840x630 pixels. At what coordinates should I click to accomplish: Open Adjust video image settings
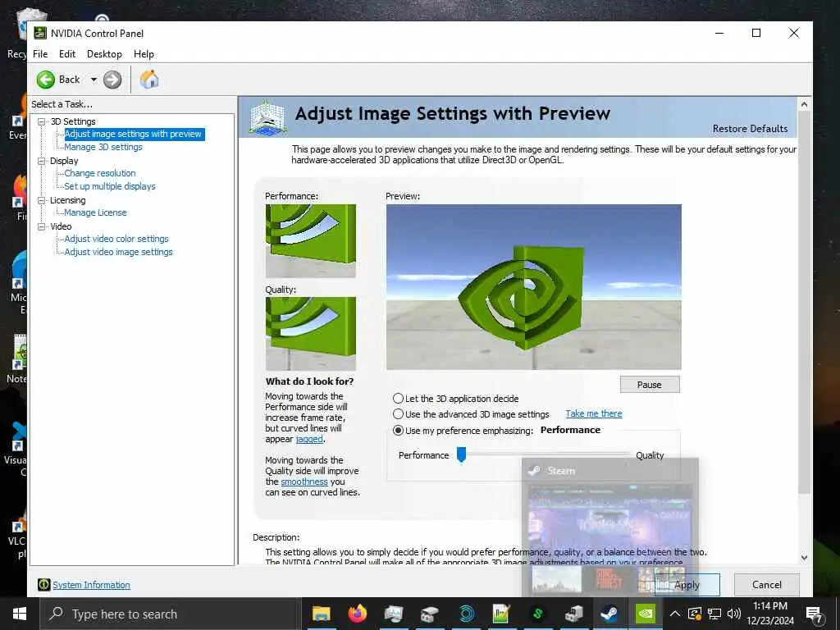(x=118, y=252)
